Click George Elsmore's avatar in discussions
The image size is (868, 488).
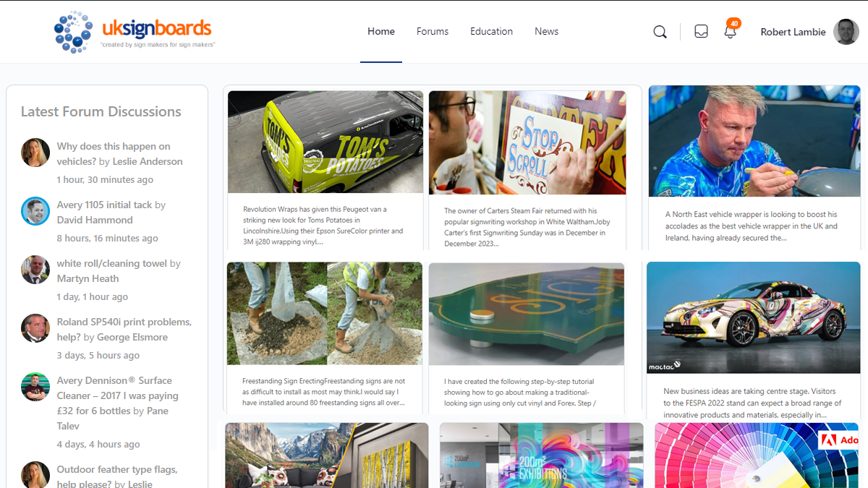pyautogui.click(x=35, y=328)
